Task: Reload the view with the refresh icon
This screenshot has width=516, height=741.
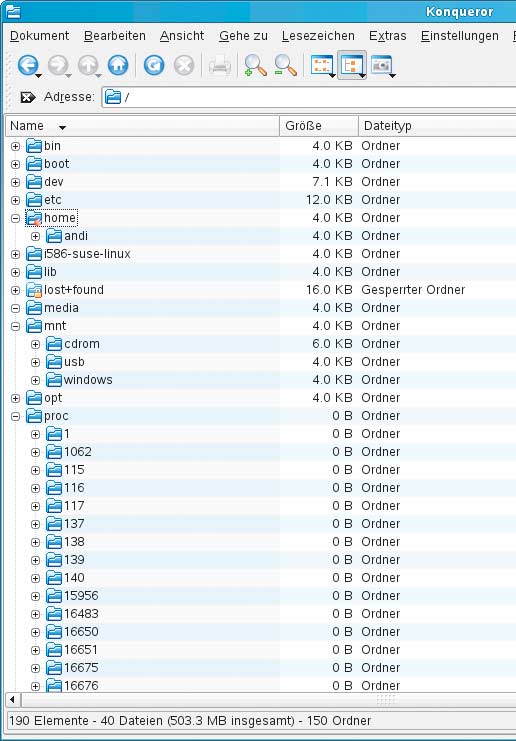Action: (x=154, y=65)
